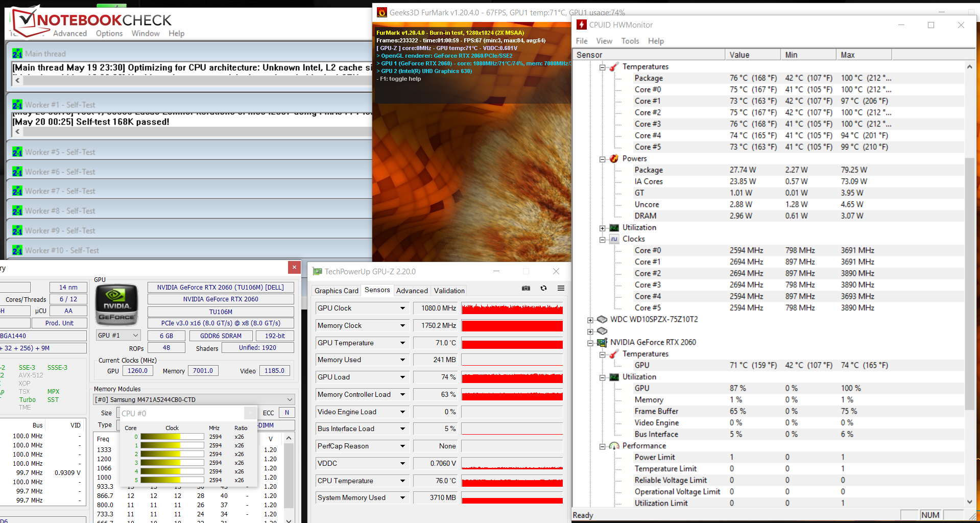
Task: Click the chip icon beside Clocks in HWMonitor
Action: point(614,239)
